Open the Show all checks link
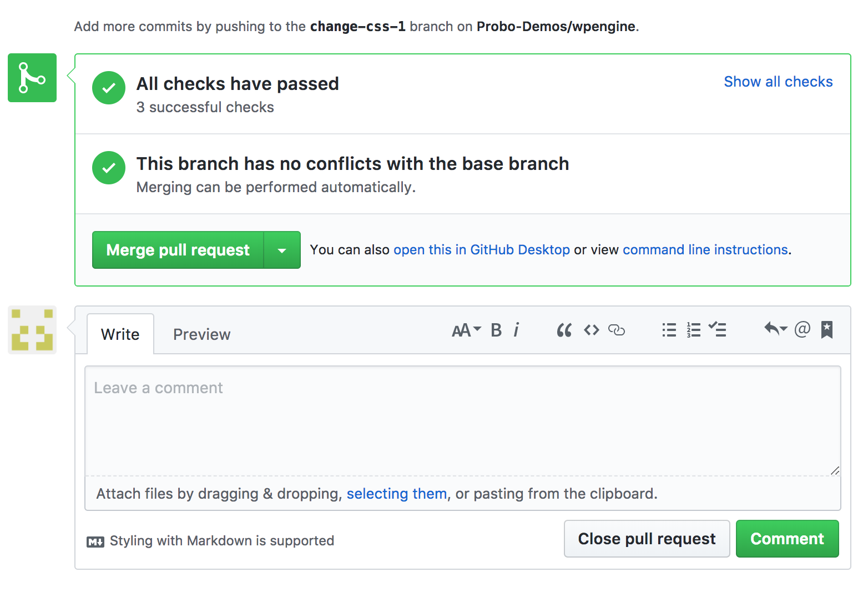The width and height of the screenshot is (868, 592). (x=778, y=82)
